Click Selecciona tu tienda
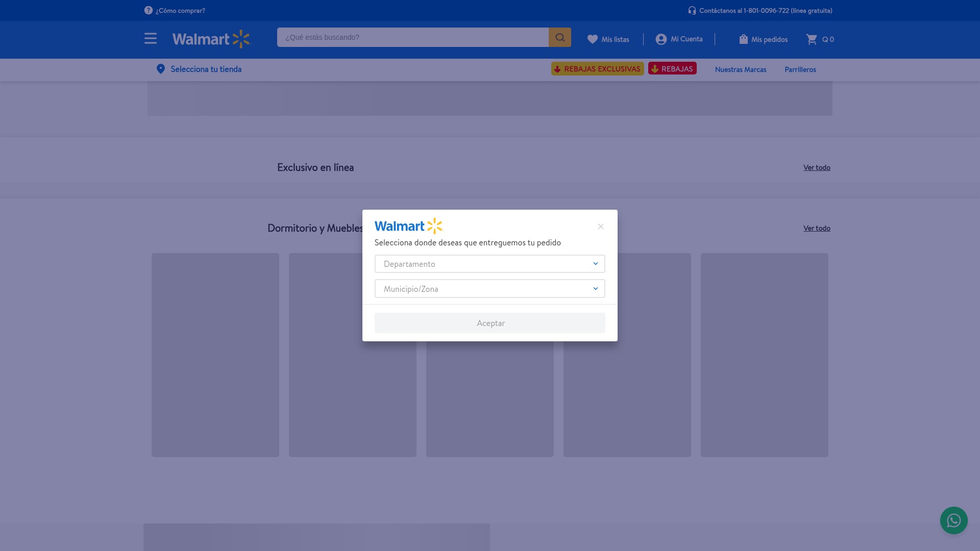This screenshot has height=551, width=980. 206,69
